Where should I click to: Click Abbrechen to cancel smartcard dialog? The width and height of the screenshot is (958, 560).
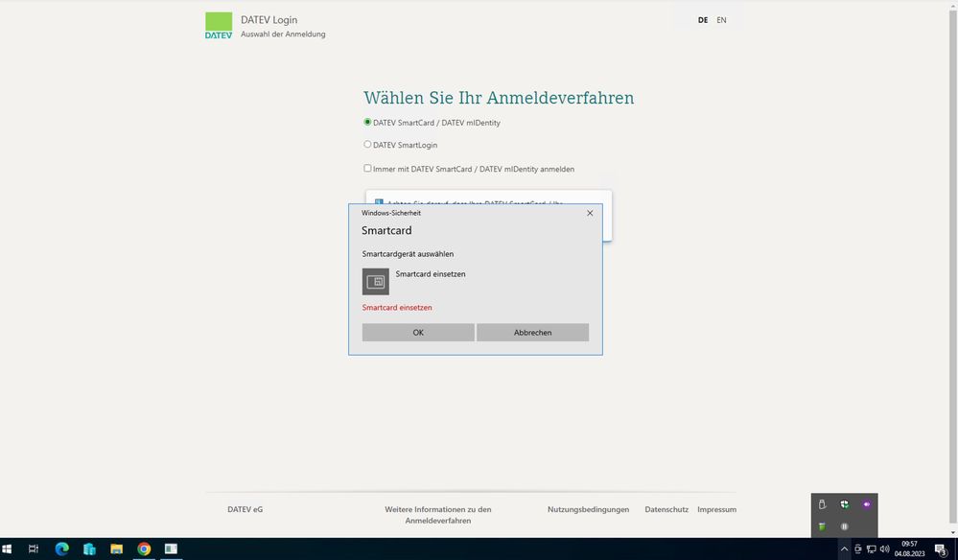(532, 333)
